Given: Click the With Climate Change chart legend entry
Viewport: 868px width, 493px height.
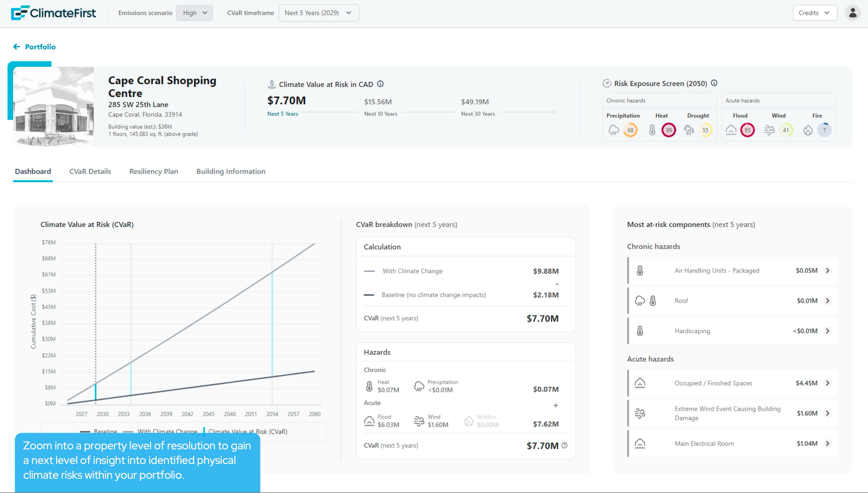Looking at the screenshot, I should point(160,431).
